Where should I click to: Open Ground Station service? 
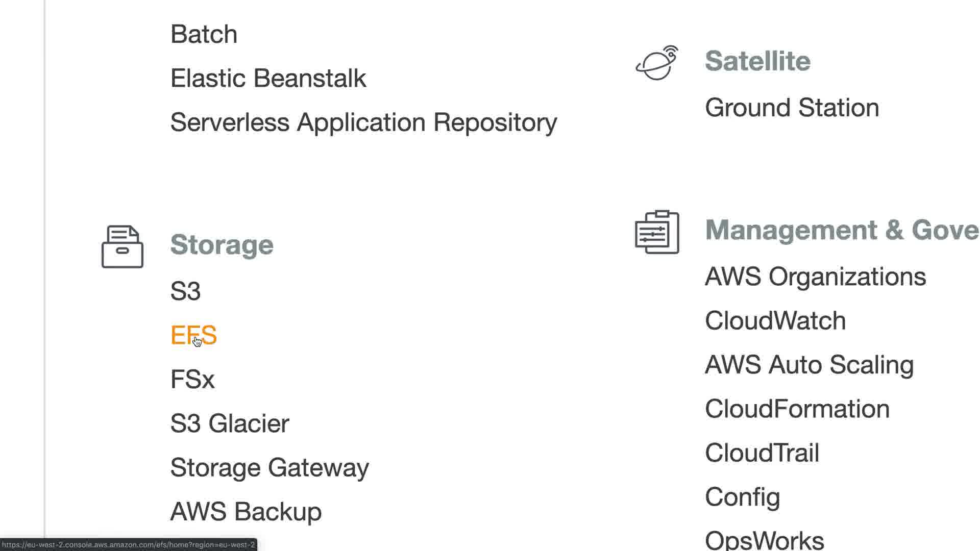792,108
